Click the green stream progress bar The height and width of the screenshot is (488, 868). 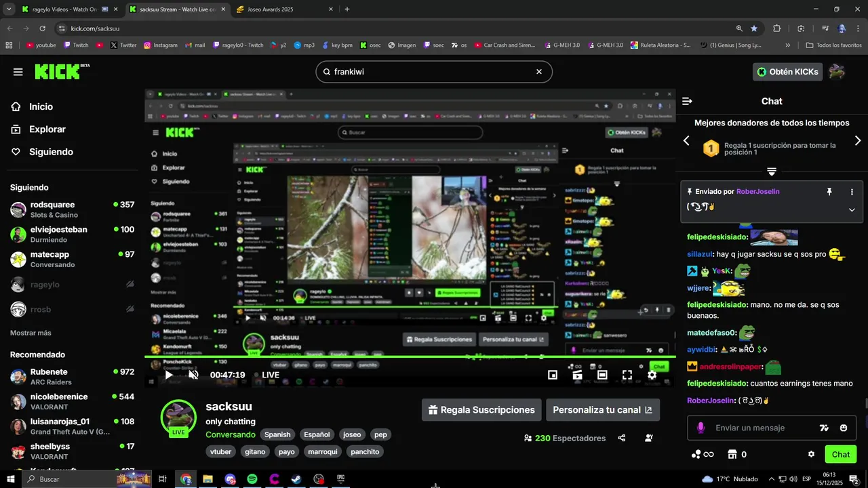pyautogui.click(x=410, y=357)
